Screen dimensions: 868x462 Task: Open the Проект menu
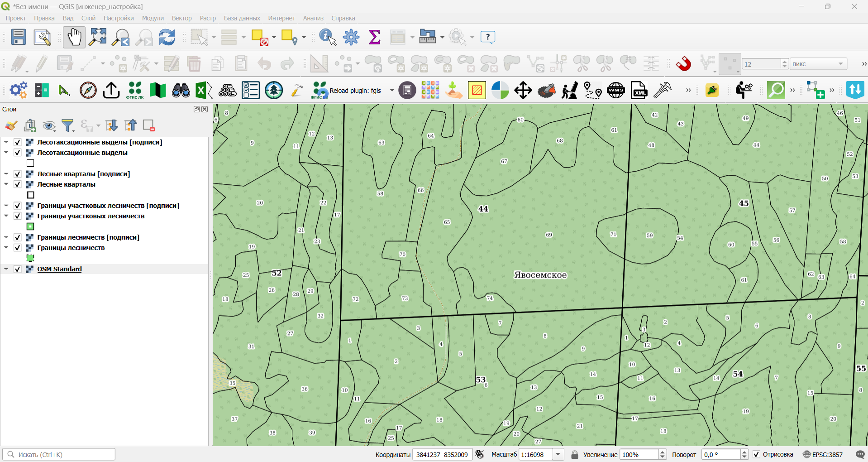point(15,18)
